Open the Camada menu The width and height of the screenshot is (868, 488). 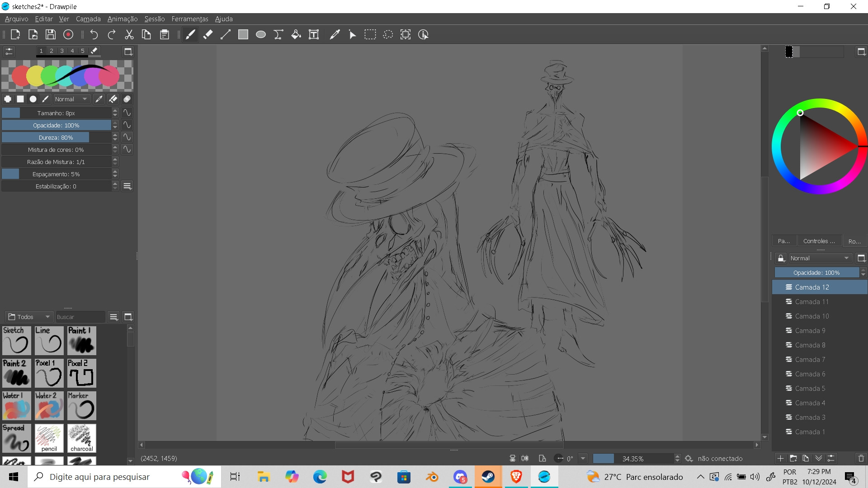click(x=88, y=19)
